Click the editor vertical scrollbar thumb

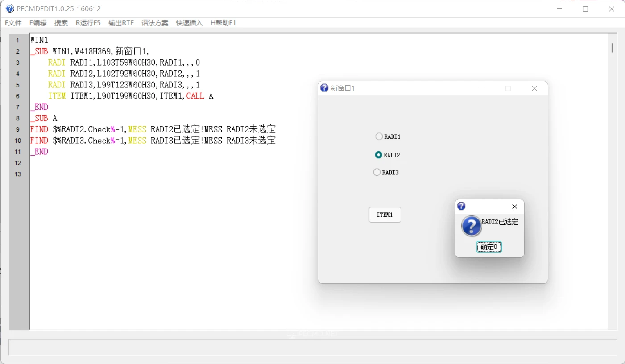[612, 47]
